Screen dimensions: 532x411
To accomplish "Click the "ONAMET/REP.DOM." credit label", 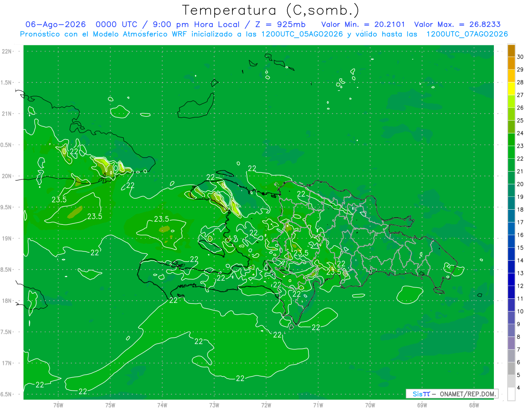I will click(x=468, y=394).
